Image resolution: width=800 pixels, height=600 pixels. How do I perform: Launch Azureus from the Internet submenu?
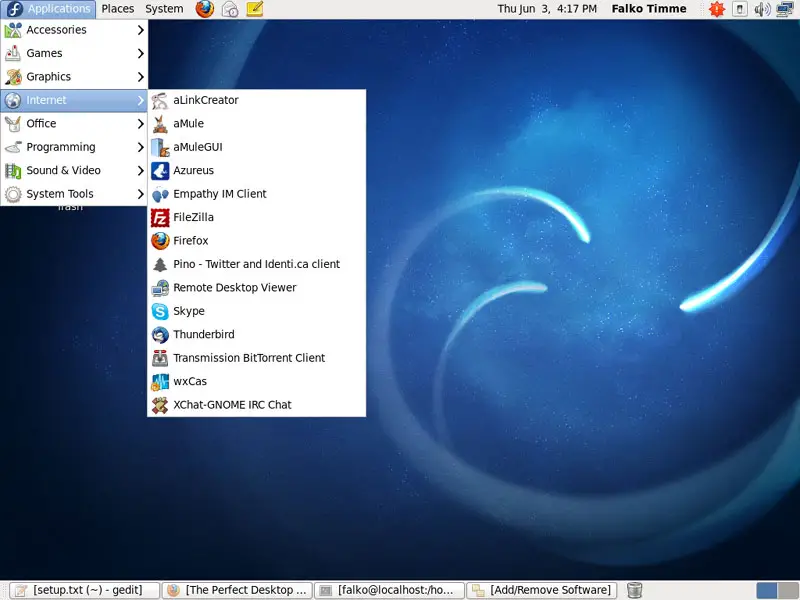coord(257,170)
